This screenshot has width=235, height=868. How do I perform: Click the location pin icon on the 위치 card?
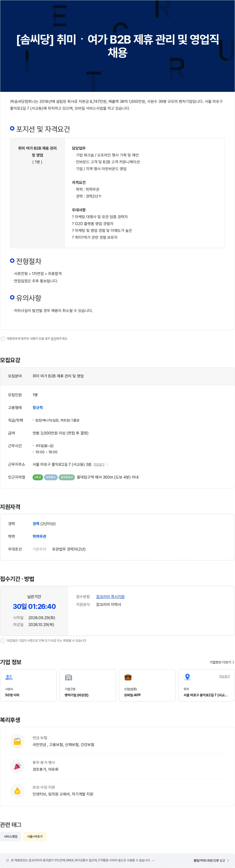click(188, 677)
